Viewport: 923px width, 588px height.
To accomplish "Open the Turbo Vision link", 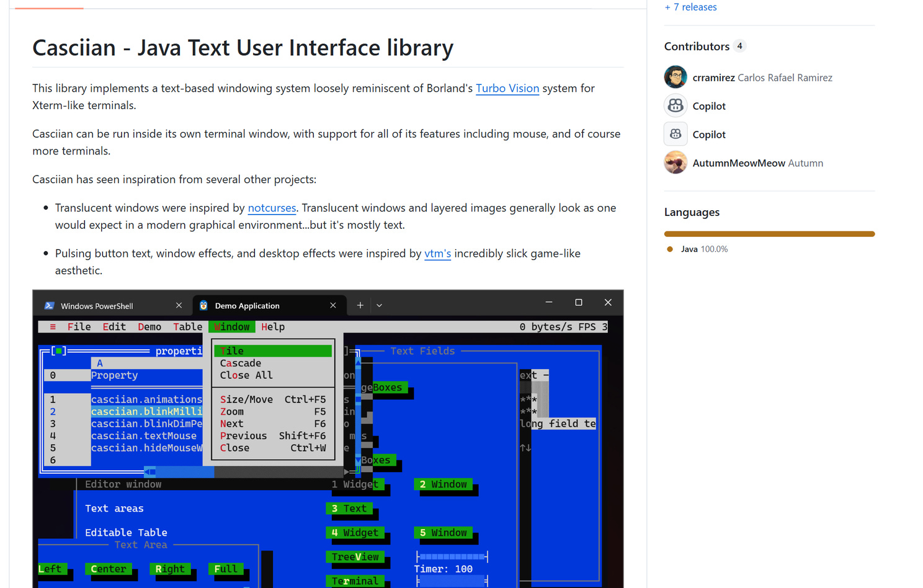I will click(507, 88).
